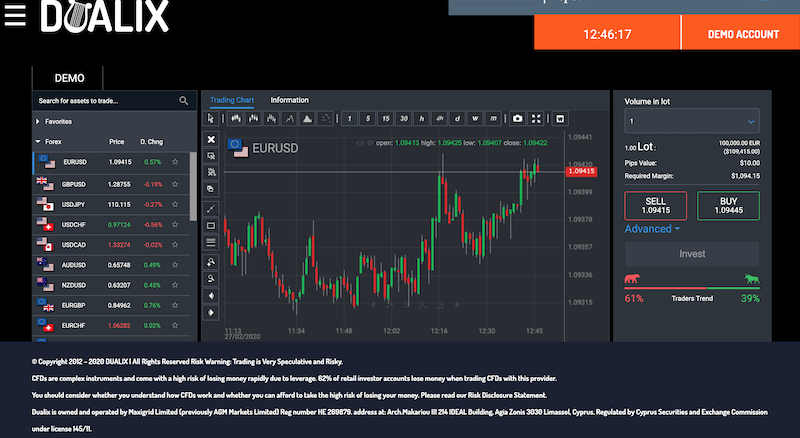Screen dimensions: 800x438
Task: Take a chart snapshot with camera icon
Action: point(517,118)
